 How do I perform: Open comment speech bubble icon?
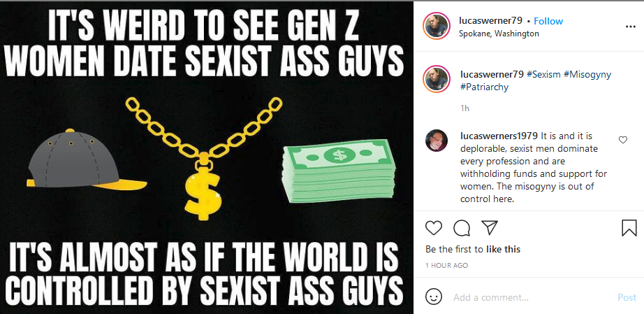click(x=462, y=228)
